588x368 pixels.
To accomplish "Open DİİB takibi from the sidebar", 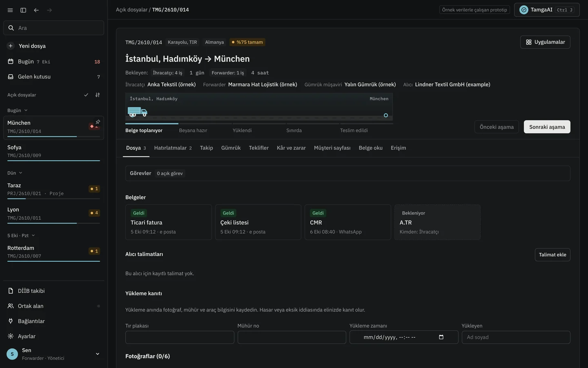I will (53, 291).
